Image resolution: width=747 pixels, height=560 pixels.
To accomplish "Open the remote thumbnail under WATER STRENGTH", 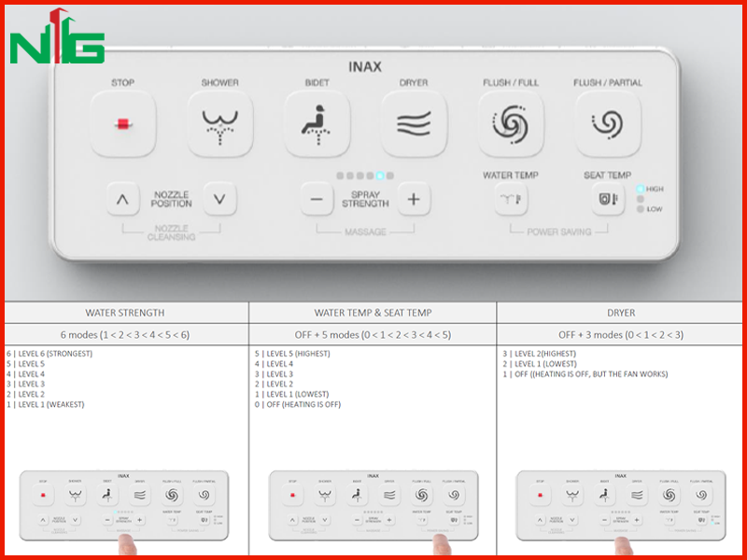I will (x=124, y=506).
